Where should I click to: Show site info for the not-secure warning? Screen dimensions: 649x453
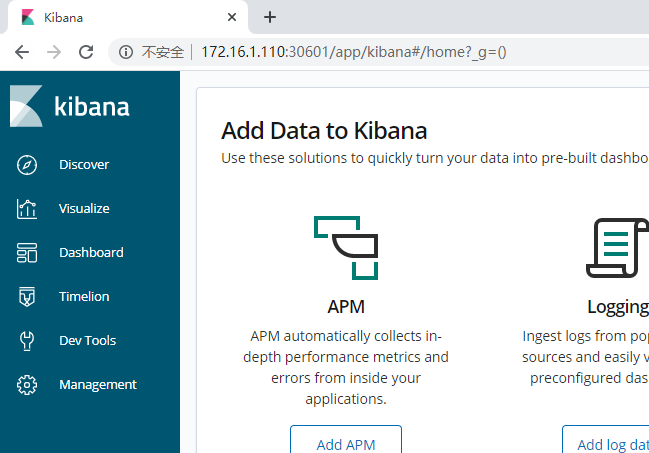click(126, 52)
